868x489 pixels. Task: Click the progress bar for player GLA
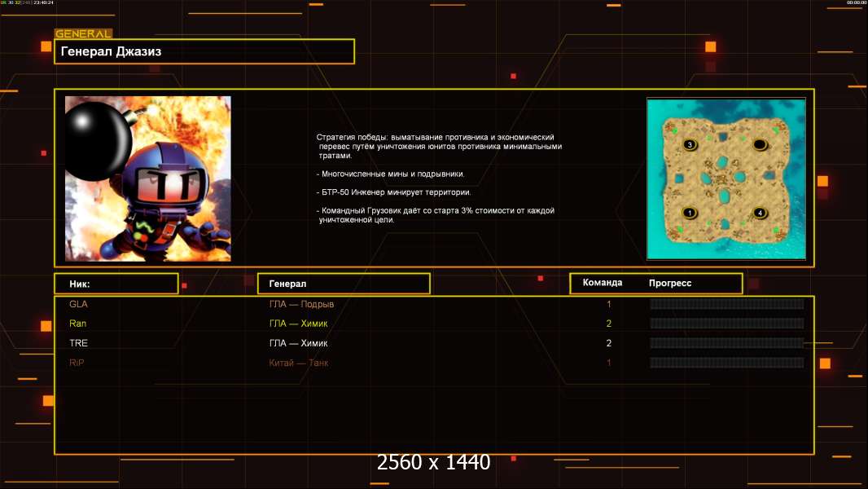(726, 304)
